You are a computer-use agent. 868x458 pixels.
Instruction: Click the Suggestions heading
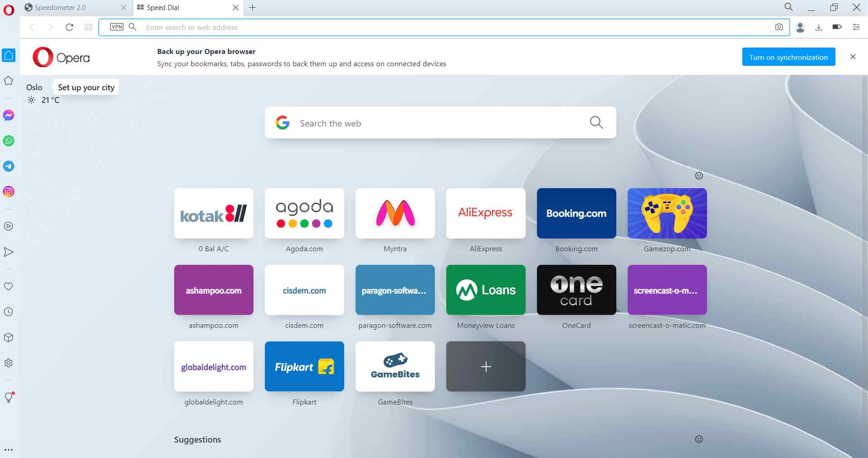(198, 439)
